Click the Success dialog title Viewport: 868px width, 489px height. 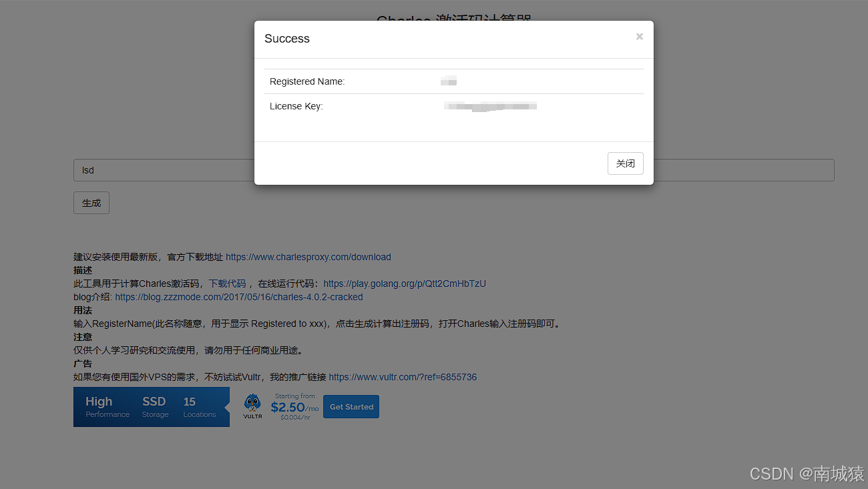tap(287, 39)
